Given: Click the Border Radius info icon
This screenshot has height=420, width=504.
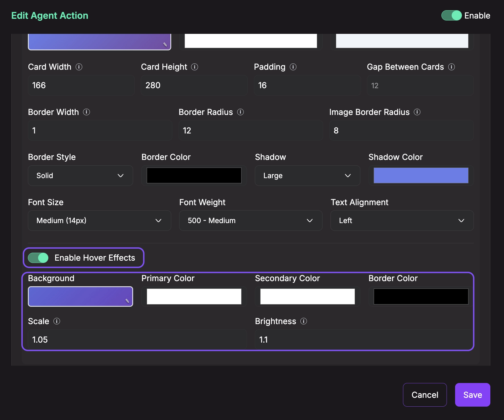Looking at the screenshot, I should [241, 112].
